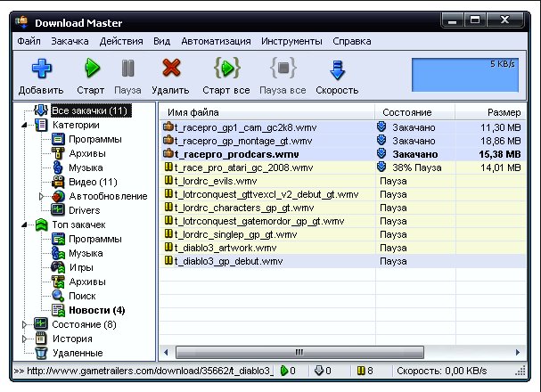This screenshot has width=541, height=392.
Task: Click the pause icon of t_diablo3_artwork.wmv
Action: point(168,247)
